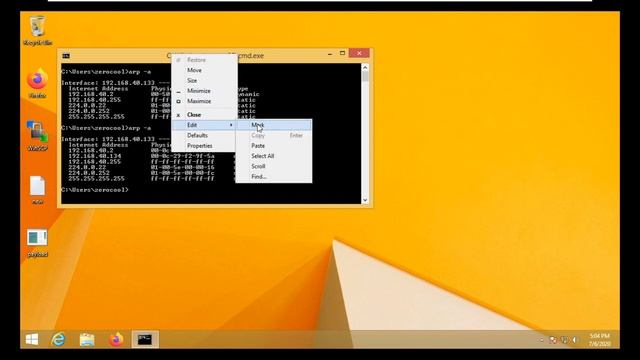Open File Explorer from the taskbar

pyautogui.click(x=87, y=339)
